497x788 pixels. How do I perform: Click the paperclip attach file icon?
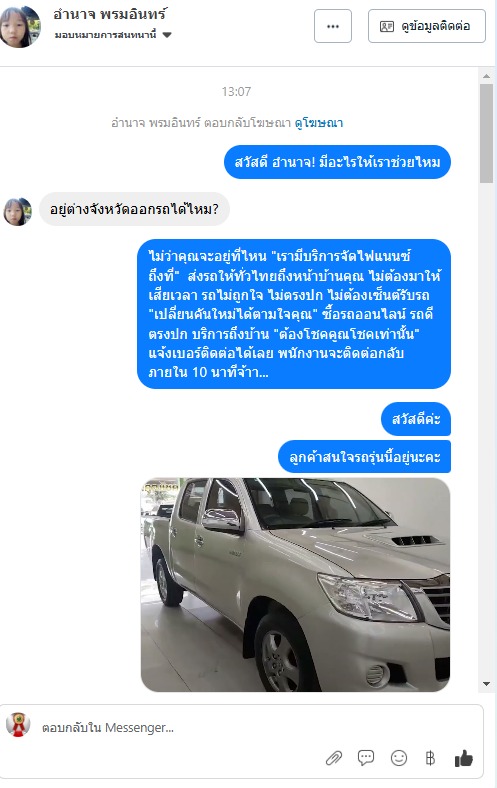point(334,758)
